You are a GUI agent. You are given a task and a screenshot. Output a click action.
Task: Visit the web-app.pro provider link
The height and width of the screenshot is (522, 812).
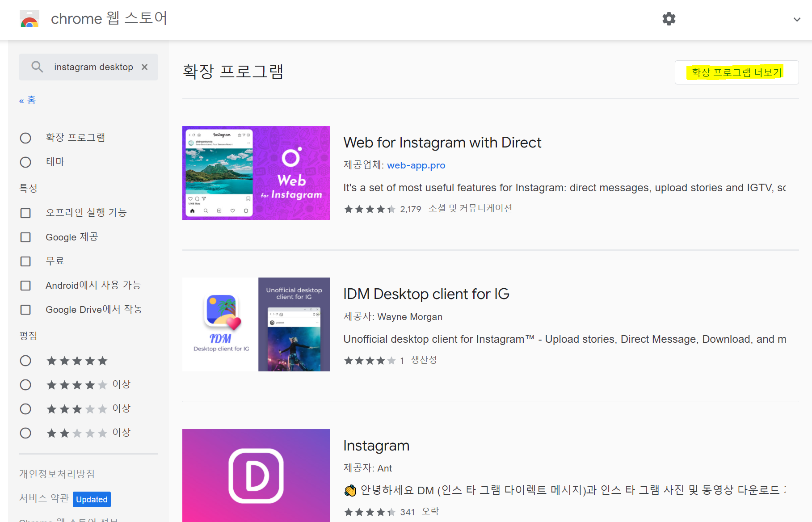tap(416, 165)
